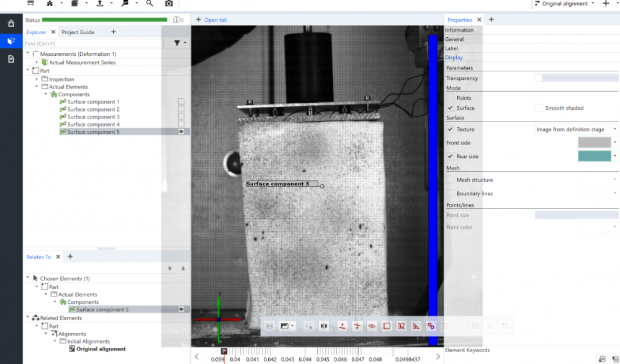
Task: Enable the Points mode checkbox
Action: coord(450,98)
